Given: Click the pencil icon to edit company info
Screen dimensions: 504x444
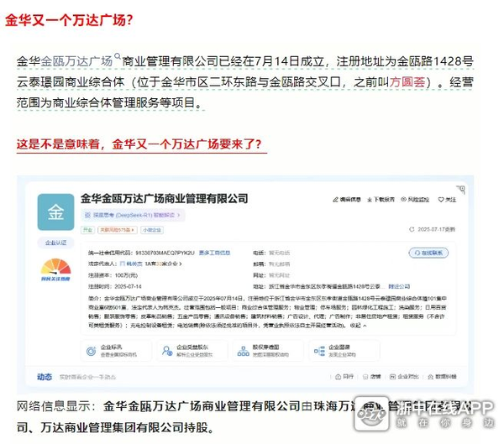Looking at the screenshot, I should (335, 200).
